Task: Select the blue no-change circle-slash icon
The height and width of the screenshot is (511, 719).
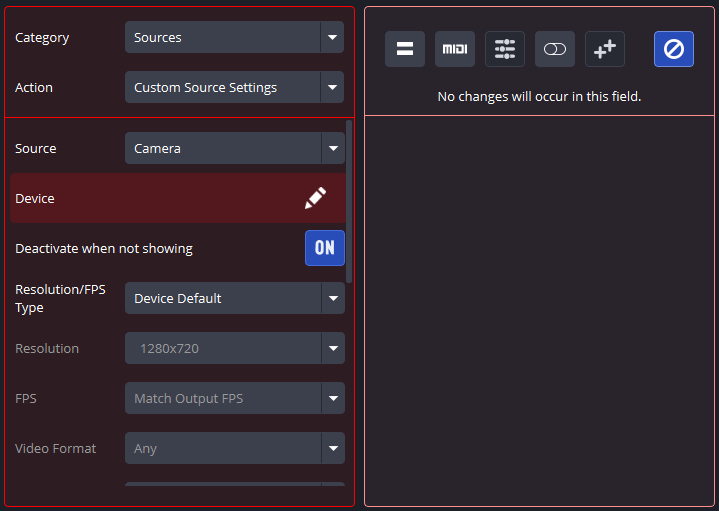Action: click(x=674, y=49)
